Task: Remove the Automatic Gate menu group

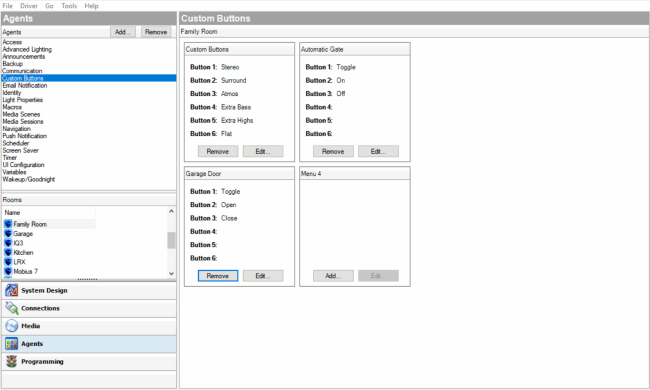Action: pos(333,151)
